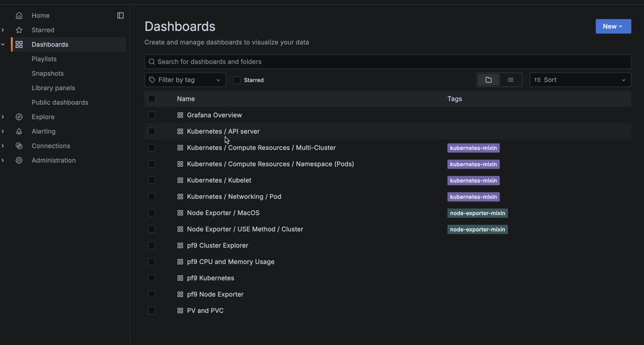Viewport: 644px width, 345px height.
Task: Click the Home icon in sidebar
Action: coord(19,15)
